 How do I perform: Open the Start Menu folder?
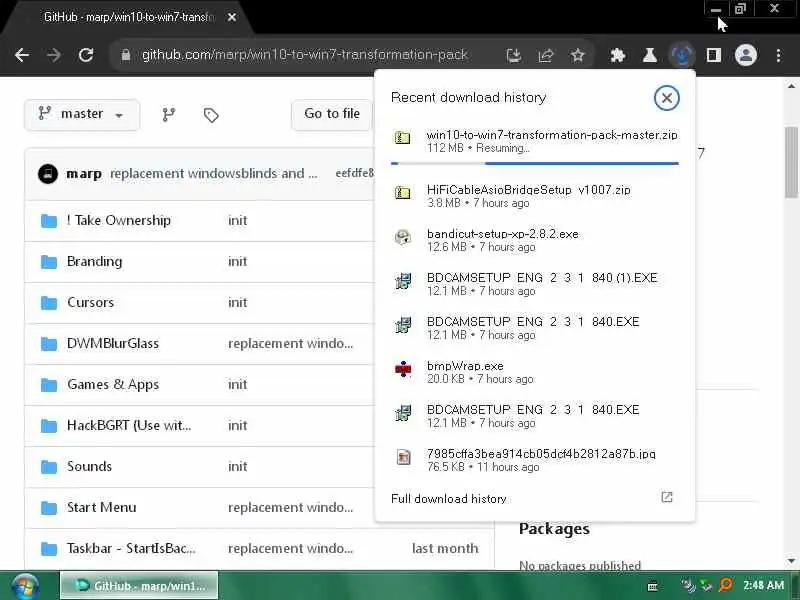[x=102, y=508]
